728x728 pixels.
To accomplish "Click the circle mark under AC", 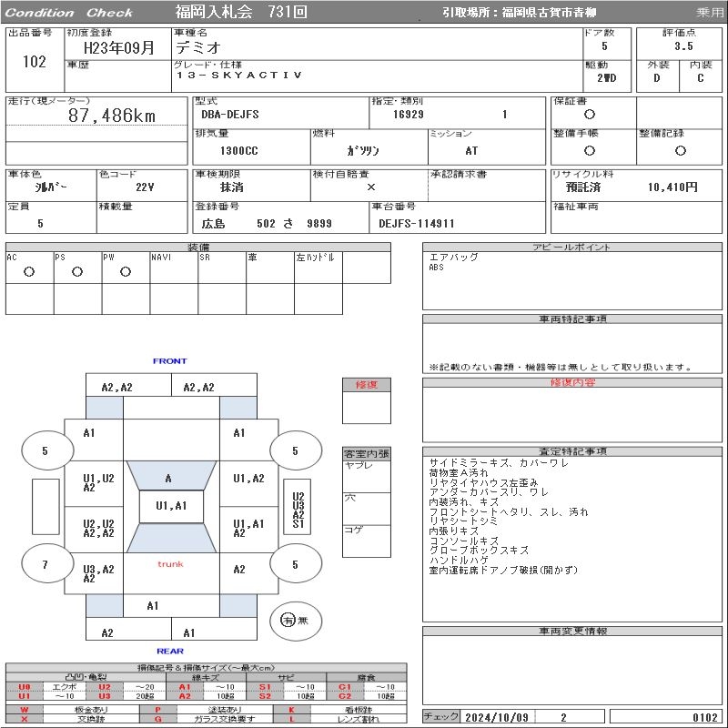I will coord(29,271).
